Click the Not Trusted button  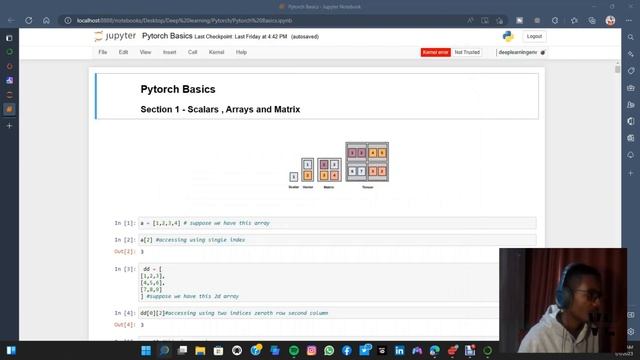467,52
